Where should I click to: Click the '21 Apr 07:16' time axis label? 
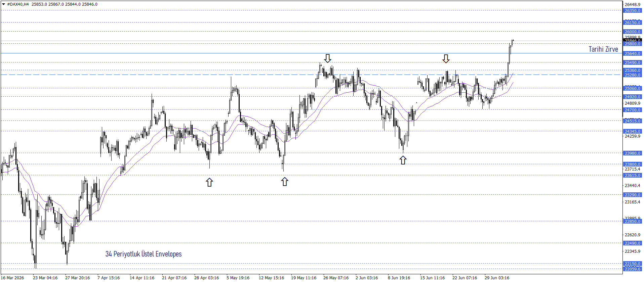(174, 278)
